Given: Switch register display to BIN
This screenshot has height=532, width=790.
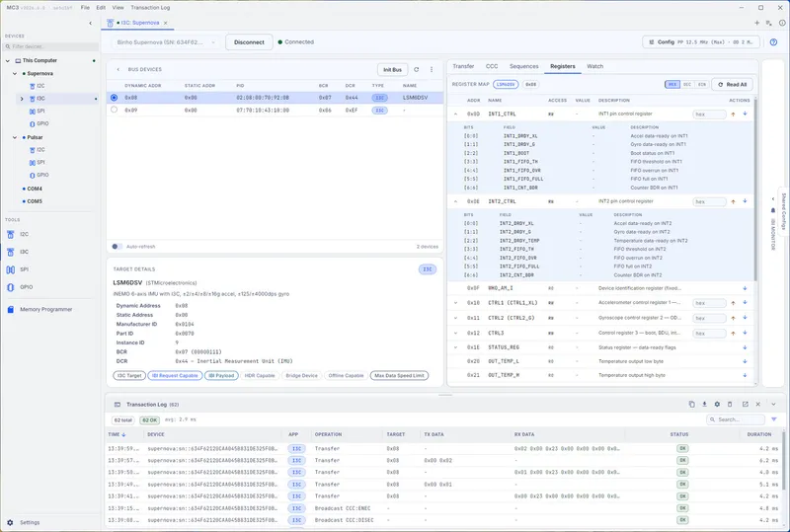Looking at the screenshot, I should (702, 84).
